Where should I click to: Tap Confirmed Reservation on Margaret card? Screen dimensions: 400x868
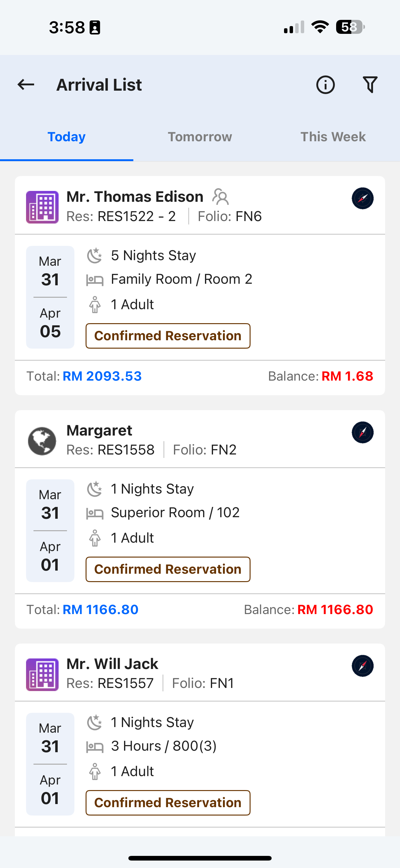pos(168,569)
